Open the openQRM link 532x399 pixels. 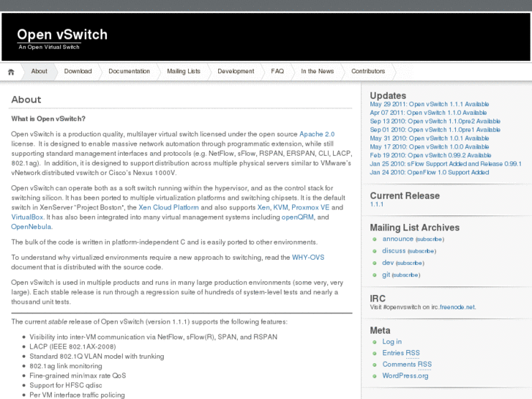298,217
